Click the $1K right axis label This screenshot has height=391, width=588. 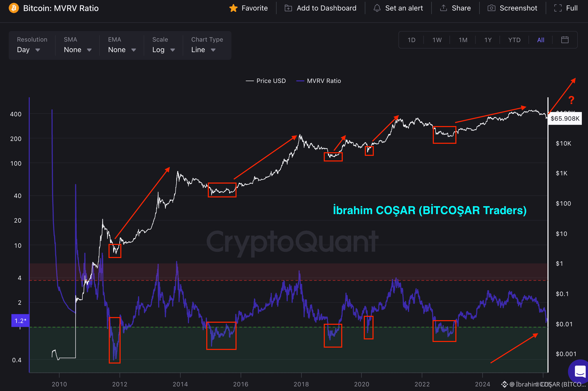pos(562,173)
